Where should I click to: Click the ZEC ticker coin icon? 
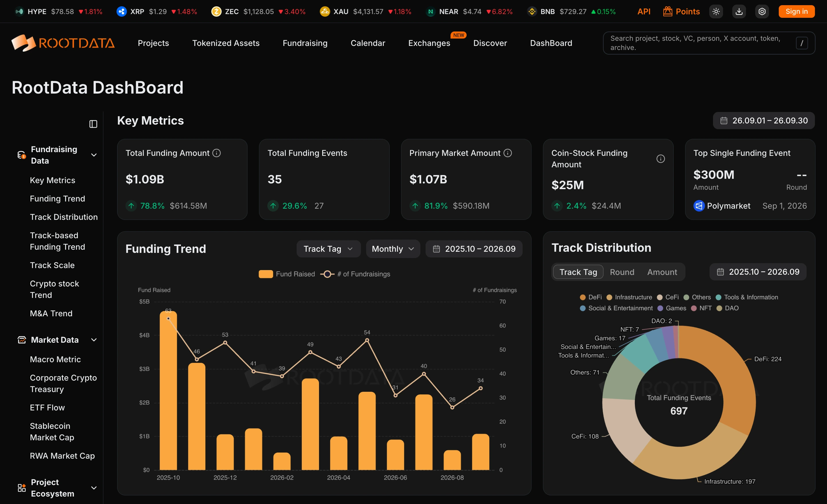point(216,11)
